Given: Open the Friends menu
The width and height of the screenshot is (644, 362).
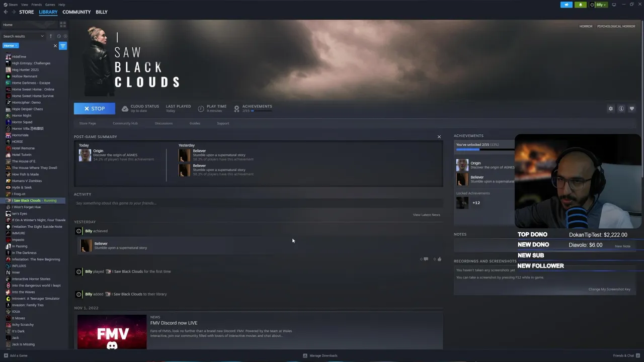Looking at the screenshot, I should point(37,5).
